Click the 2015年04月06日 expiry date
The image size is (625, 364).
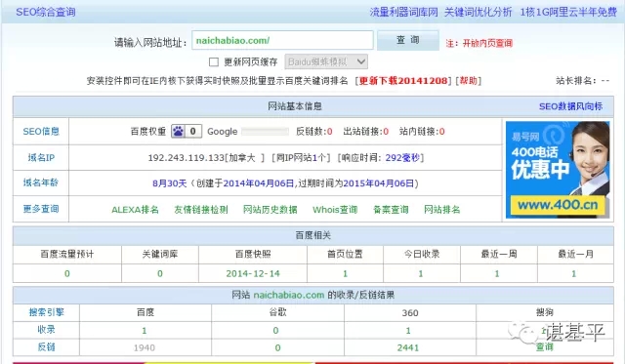point(379,183)
